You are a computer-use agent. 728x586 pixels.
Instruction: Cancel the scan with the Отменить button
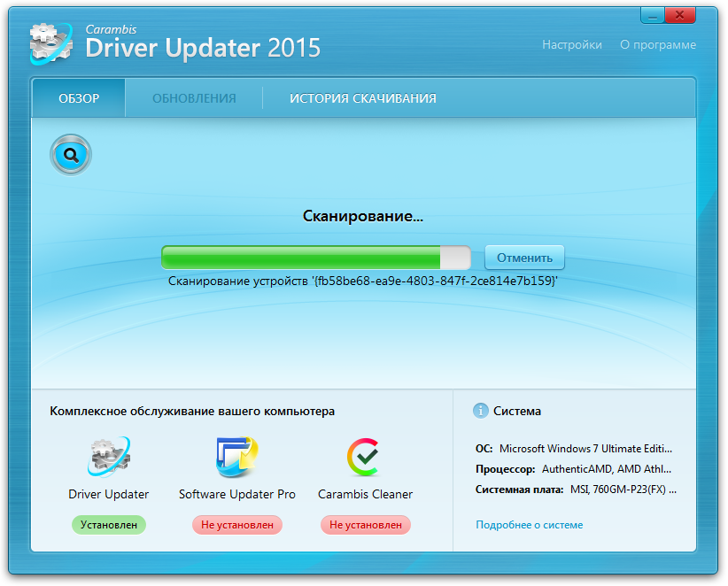click(524, 257)
